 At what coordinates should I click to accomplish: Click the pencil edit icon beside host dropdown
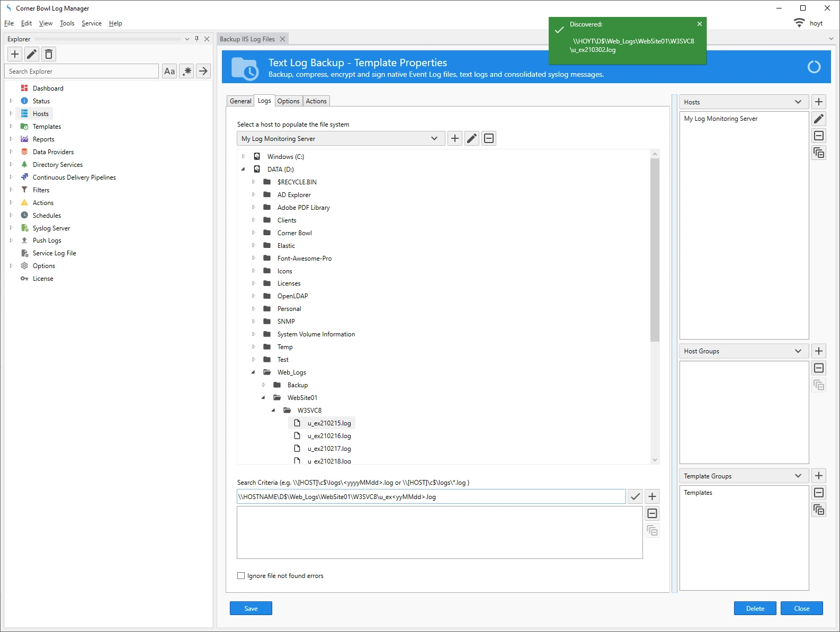[472, 138]
